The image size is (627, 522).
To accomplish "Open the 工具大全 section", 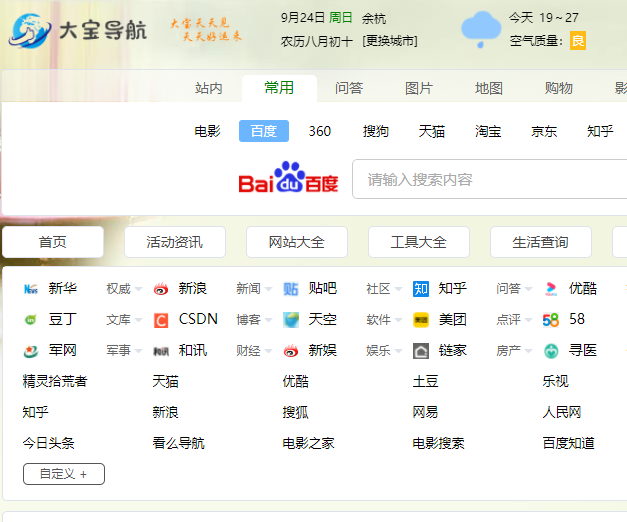I will click(419, 242).
